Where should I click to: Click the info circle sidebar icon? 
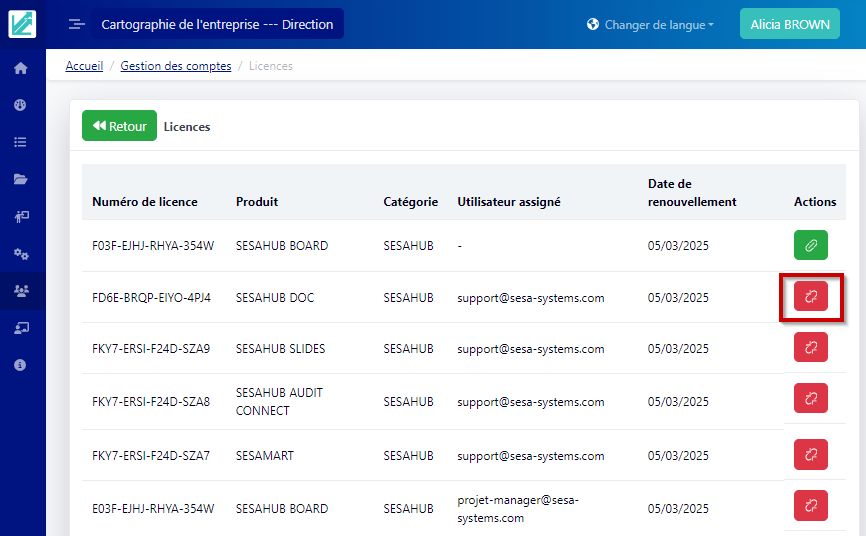(20, 365)
